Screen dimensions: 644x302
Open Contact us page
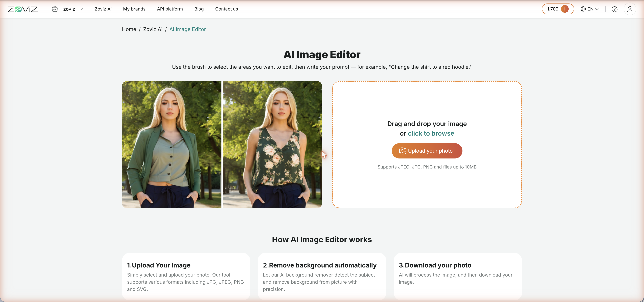click(x=226, y=9)
